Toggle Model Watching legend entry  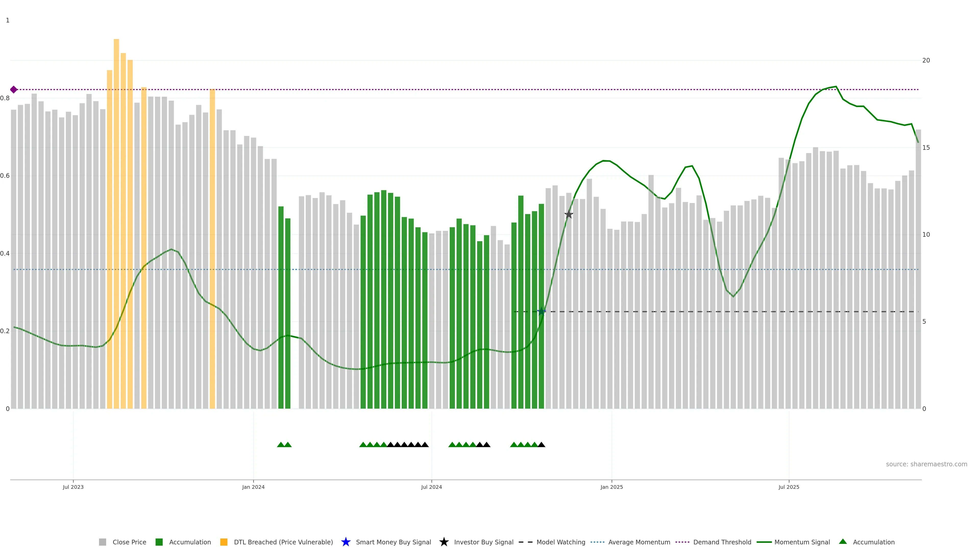[x=560, y=542]
